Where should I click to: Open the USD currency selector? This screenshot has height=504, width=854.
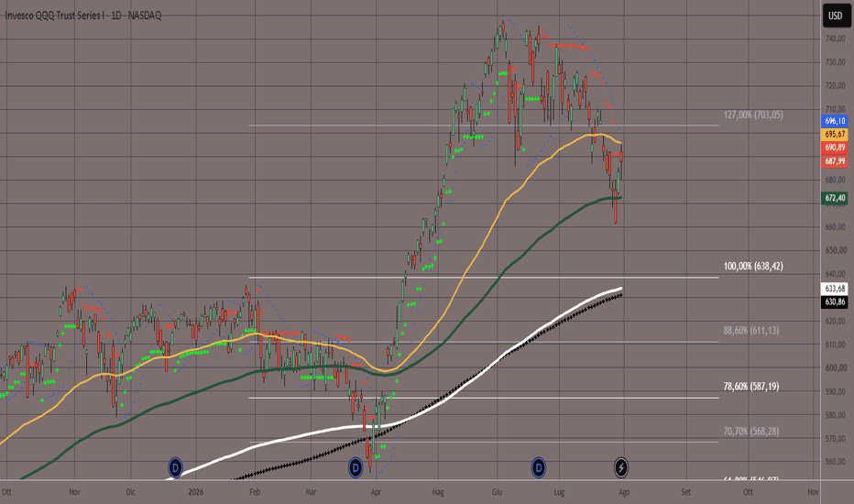(836, 16)
